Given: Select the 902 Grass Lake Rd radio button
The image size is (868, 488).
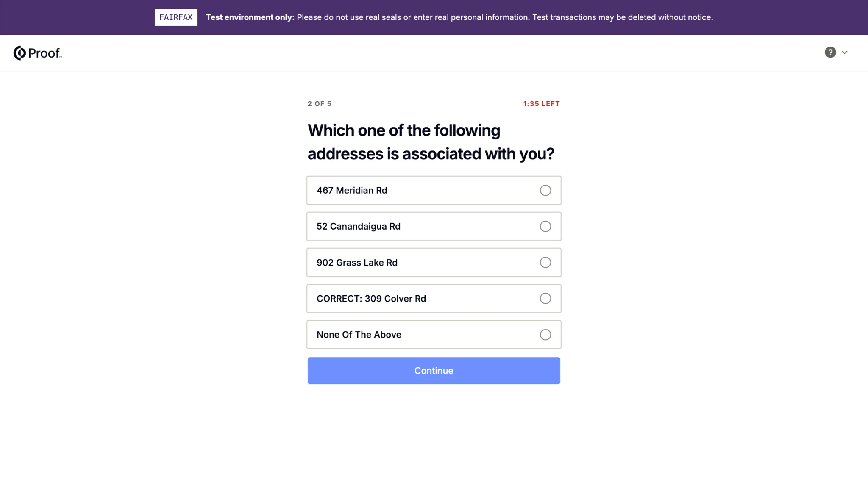Looking at the screenshot, I should tap(545, 263).
